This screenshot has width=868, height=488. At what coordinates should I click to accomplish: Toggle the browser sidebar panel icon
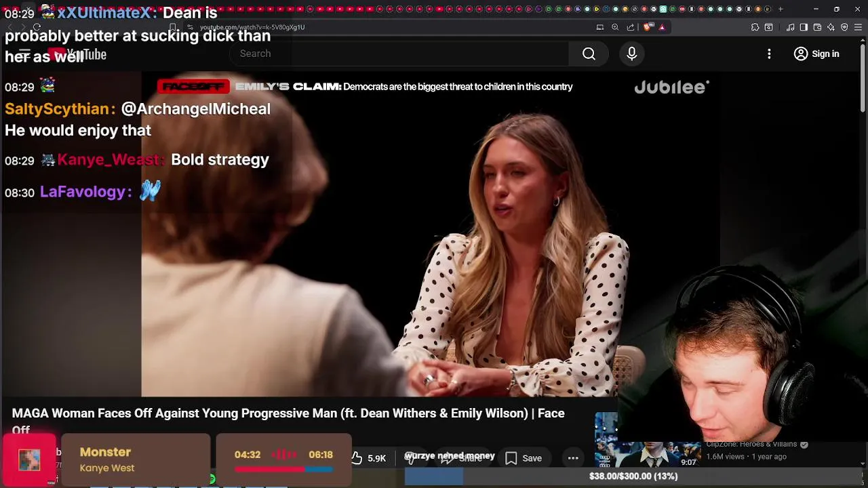click(x=804, y=27)
